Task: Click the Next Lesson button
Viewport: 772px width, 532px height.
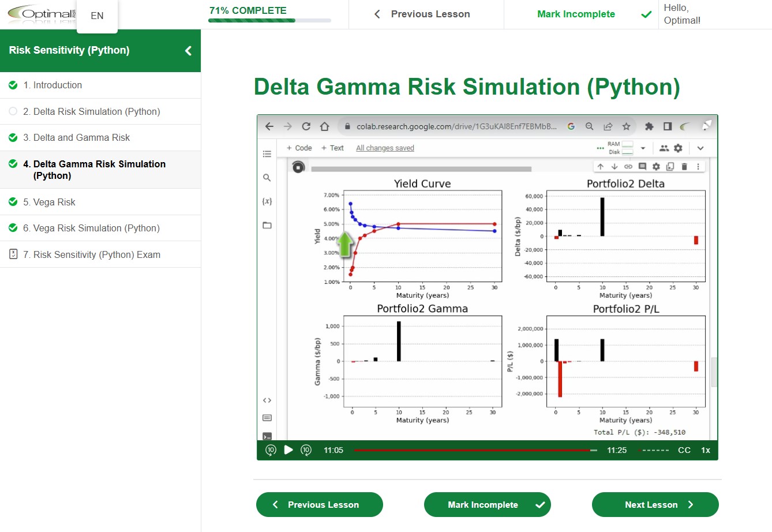Action: tap(655, 504)
